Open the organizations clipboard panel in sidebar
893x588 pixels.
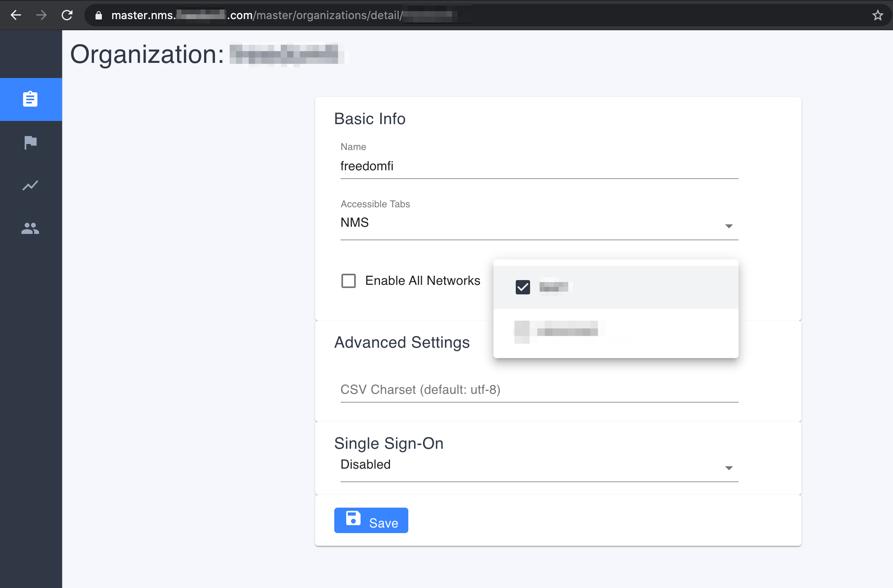coord(31,99)
